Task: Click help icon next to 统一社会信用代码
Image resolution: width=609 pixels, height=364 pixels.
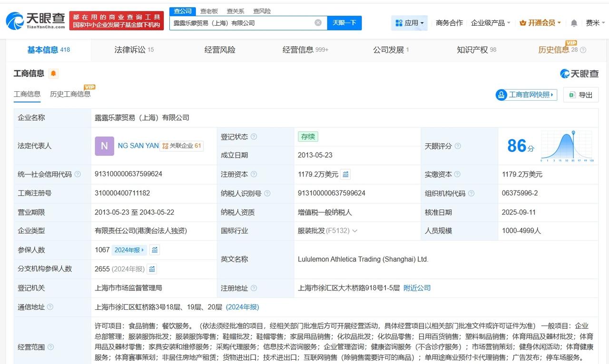Action: (78, 174)
